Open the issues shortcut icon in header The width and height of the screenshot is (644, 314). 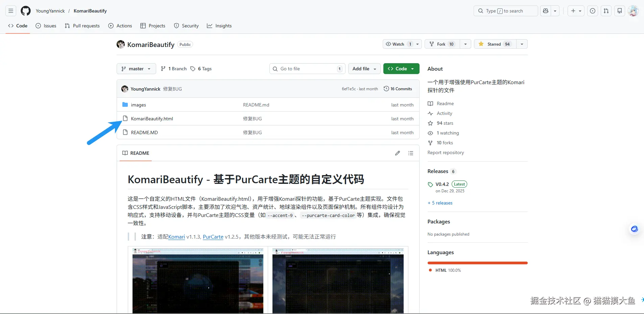pos(593,11)
